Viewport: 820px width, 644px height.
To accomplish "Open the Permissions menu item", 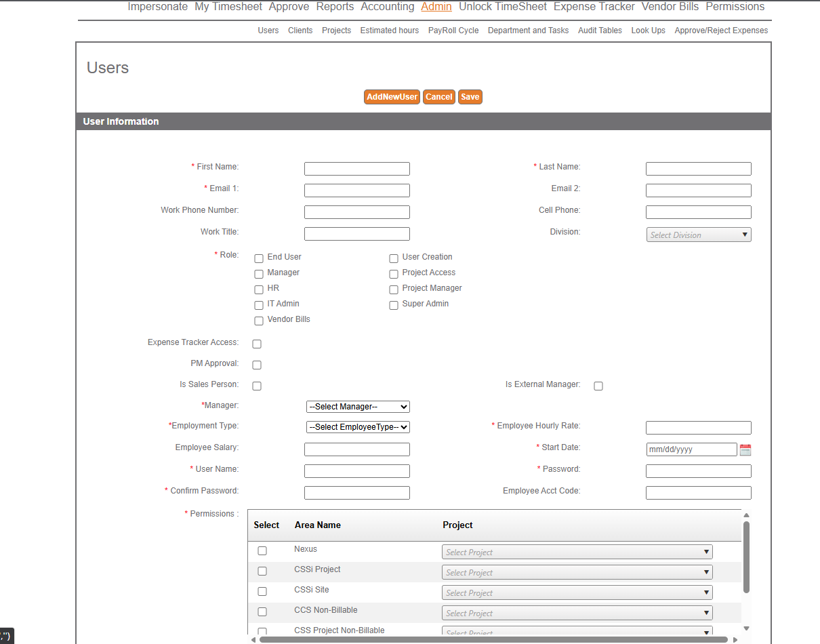I will [x=735, y=7].
